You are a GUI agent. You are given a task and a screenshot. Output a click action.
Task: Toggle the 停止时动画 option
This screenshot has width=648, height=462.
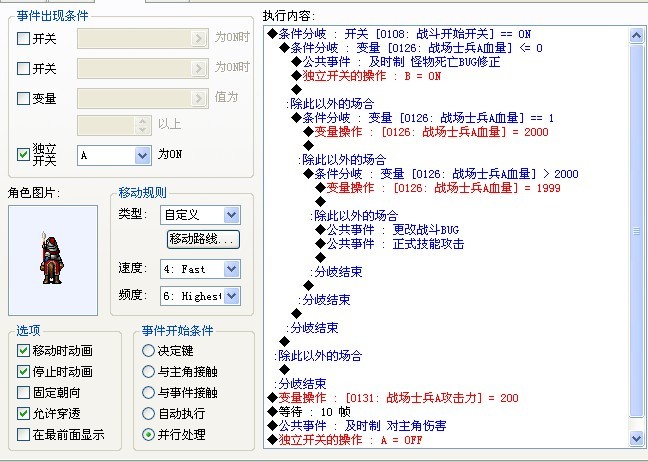tap(23, 372)
